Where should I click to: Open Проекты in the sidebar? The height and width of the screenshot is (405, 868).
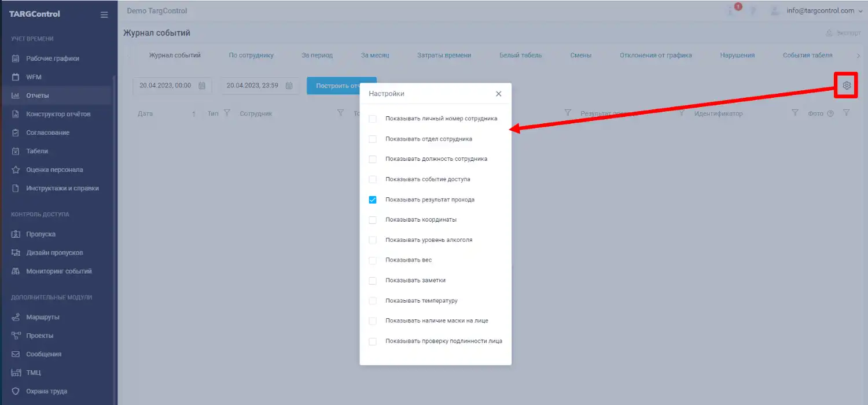[39, 336]
